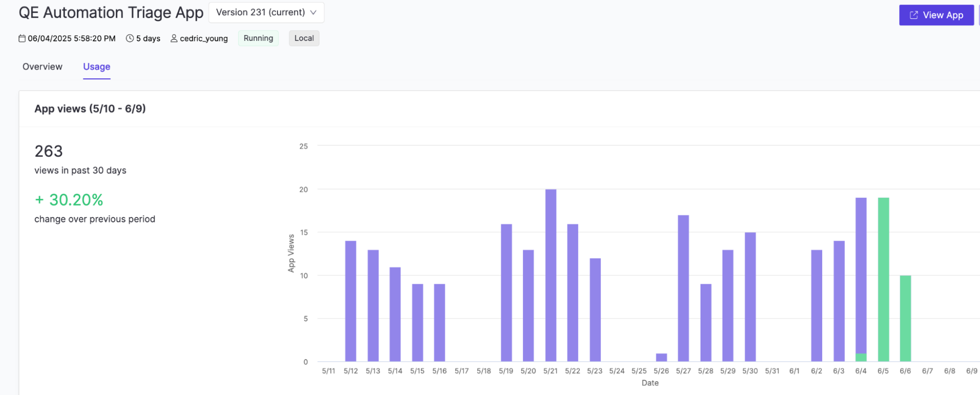
Task: Click the change over previous period label
Action: coord(95,219)
